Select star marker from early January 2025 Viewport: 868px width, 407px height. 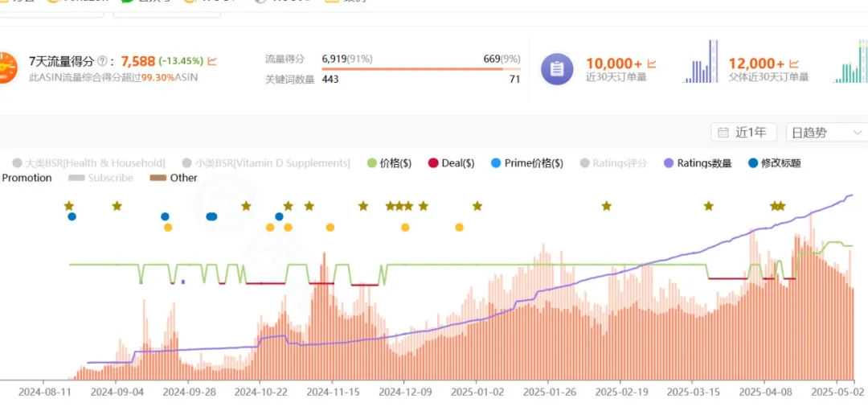click(477, 206)
